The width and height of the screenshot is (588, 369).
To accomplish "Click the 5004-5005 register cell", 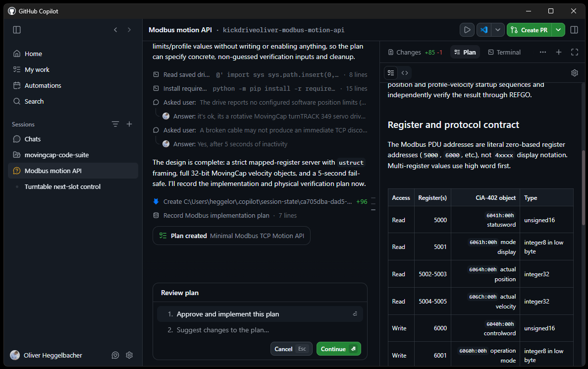I will click(x=432, y=302).
